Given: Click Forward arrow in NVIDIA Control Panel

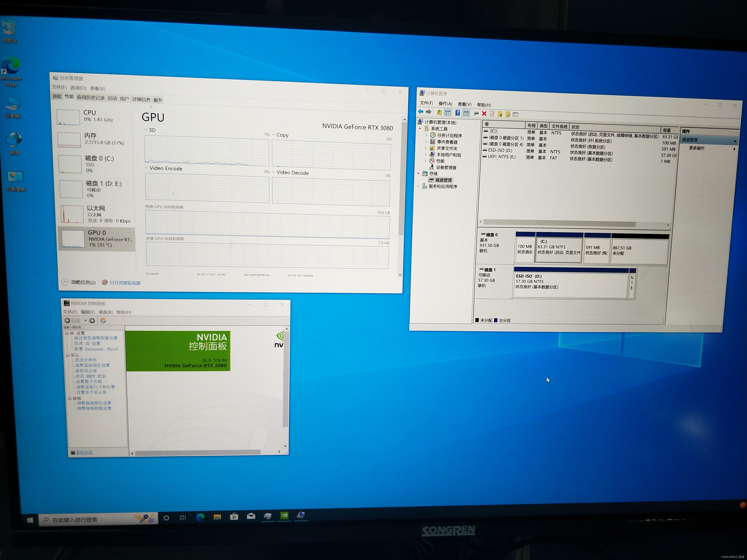Looking at the screenshot, I should (92, 321).
